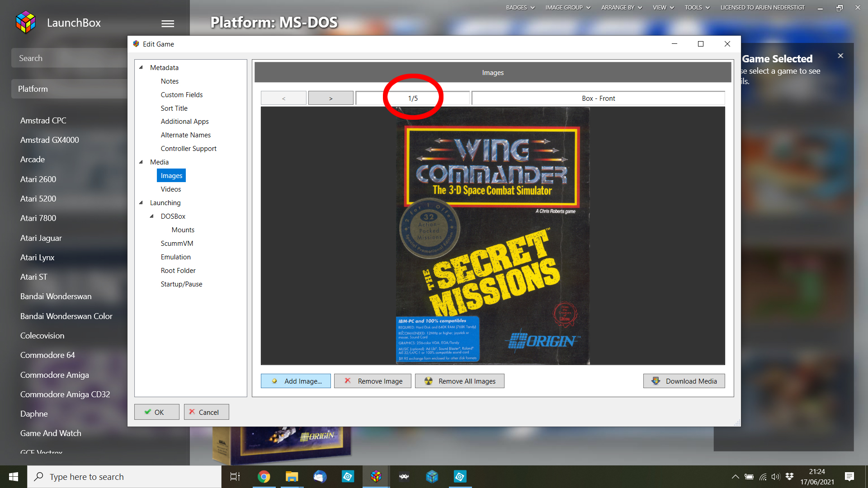Click the previous image < button
The image size is (868, 488).
point(283,98)
